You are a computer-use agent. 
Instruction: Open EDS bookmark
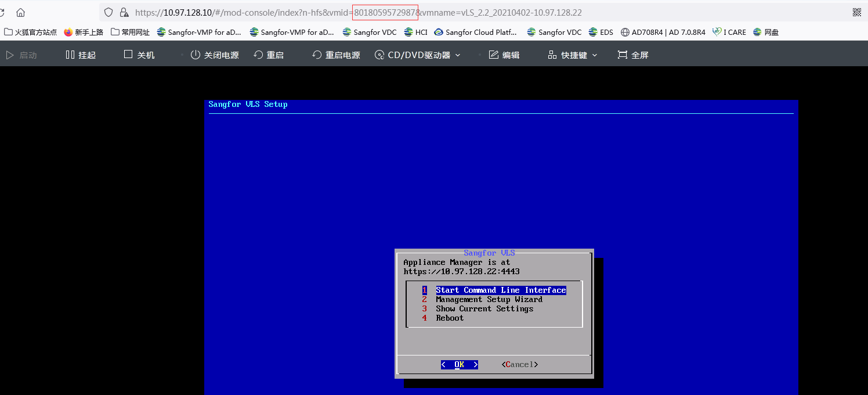tap(601, 32)
